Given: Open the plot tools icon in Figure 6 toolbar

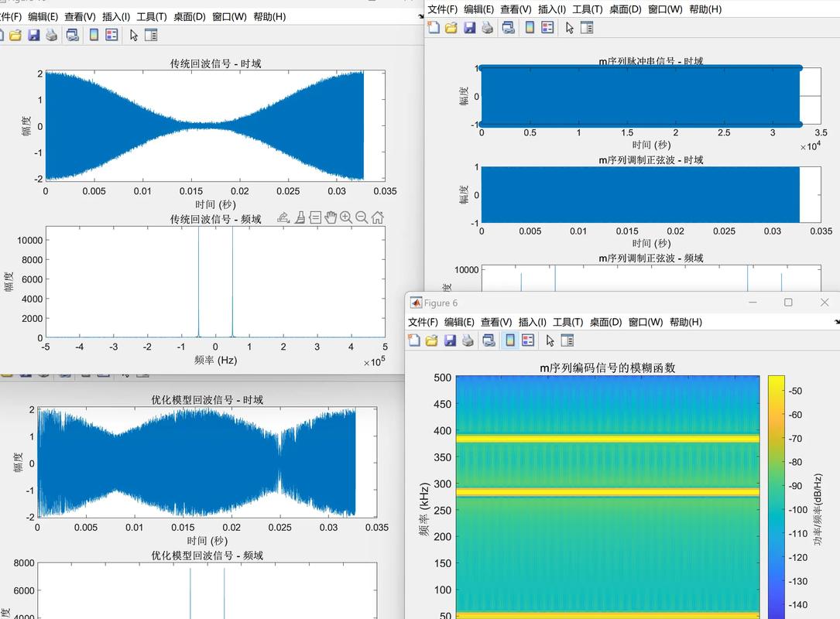Looking at the screenshot, I should (568, 340).
